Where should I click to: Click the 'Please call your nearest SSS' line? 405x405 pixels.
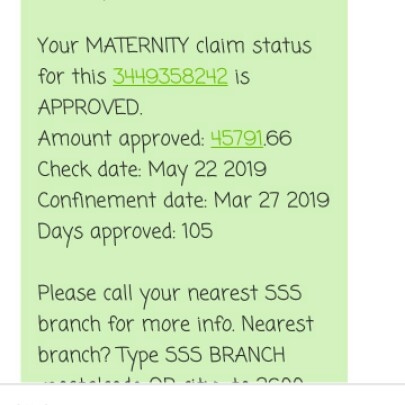(x=169, y=295)
